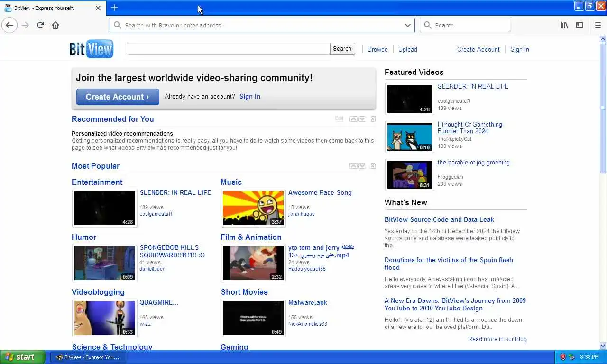Click Windows security shield tray icon
This screenshot has height=364, width=607.
tap(563, 357)
